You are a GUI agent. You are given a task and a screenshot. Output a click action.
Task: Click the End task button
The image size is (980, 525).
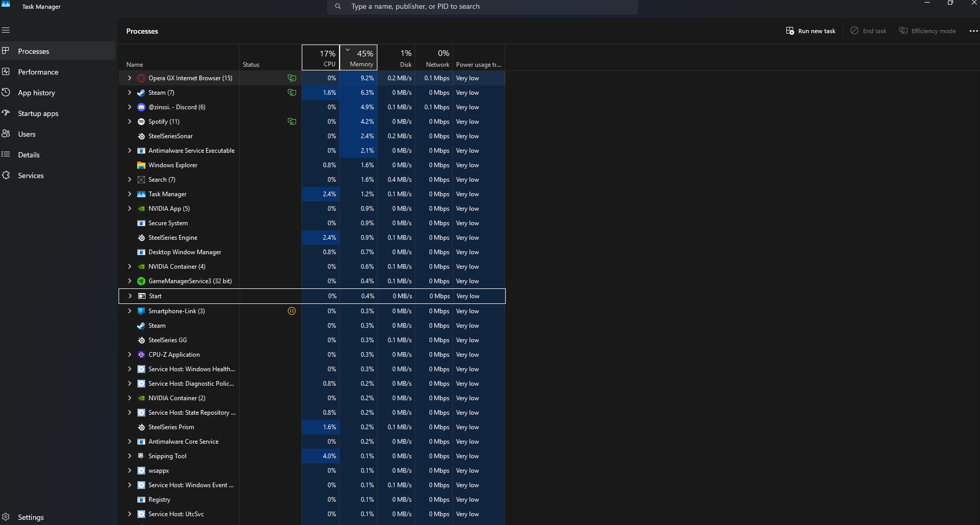click(868, 31)
